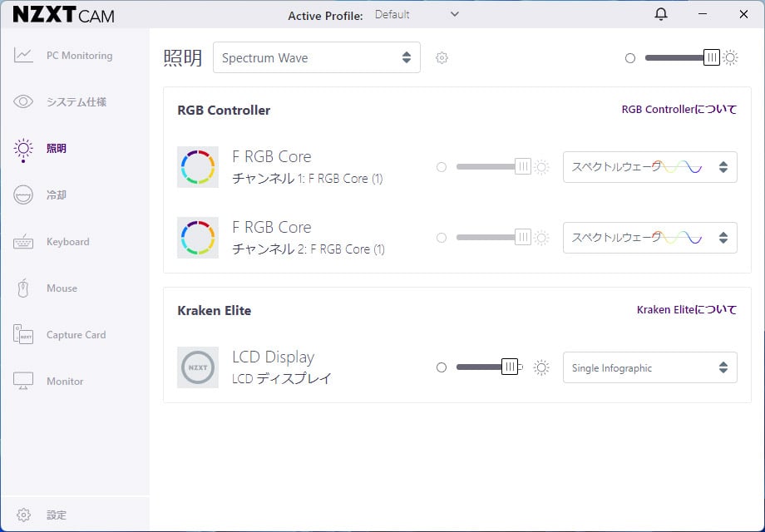
Task: Click the NZXT CAM logo
Action: pos(63,15)
